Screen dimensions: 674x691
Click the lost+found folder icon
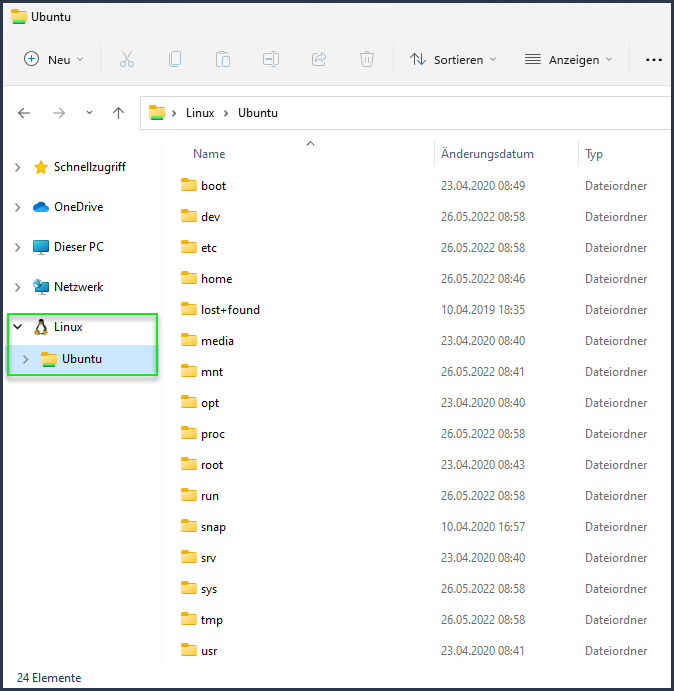coord(189,309)
